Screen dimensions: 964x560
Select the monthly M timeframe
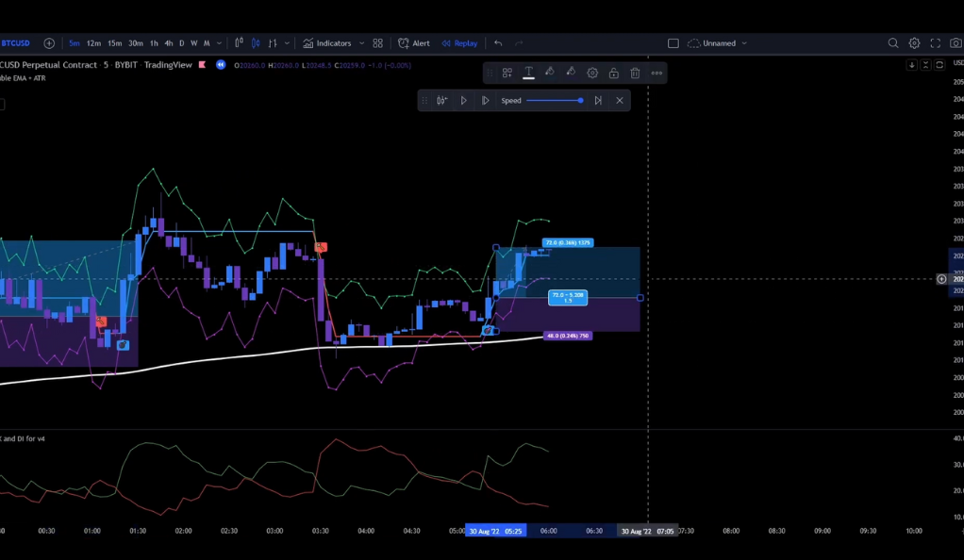coord(207,43)
